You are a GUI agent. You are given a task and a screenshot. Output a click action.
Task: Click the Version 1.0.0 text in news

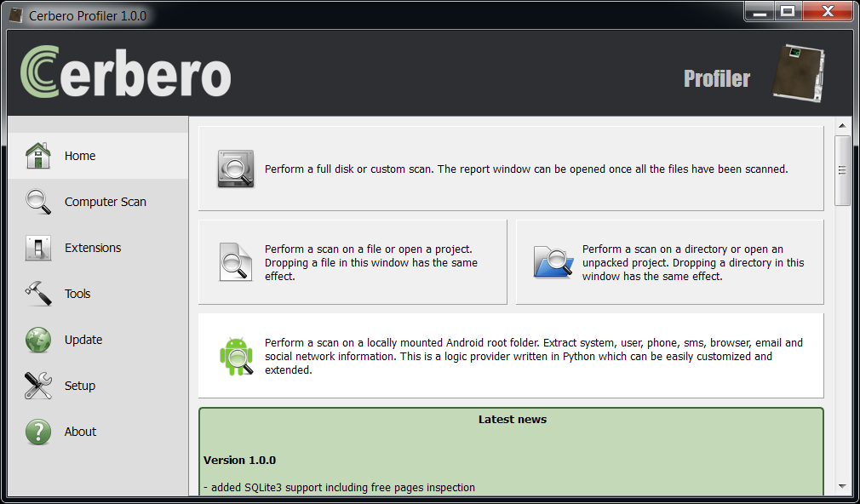(239, 460)
